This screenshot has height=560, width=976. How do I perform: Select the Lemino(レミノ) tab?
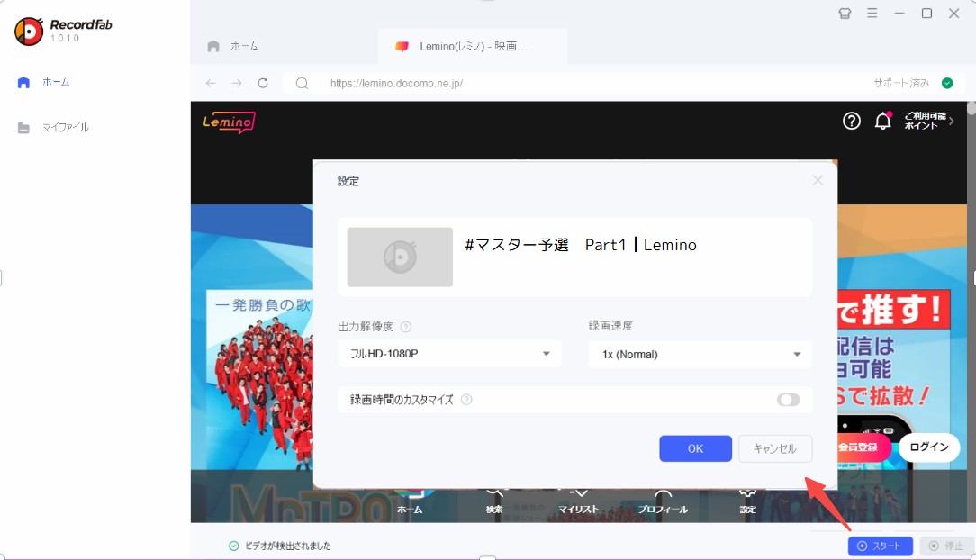click(x=472, y=46)
